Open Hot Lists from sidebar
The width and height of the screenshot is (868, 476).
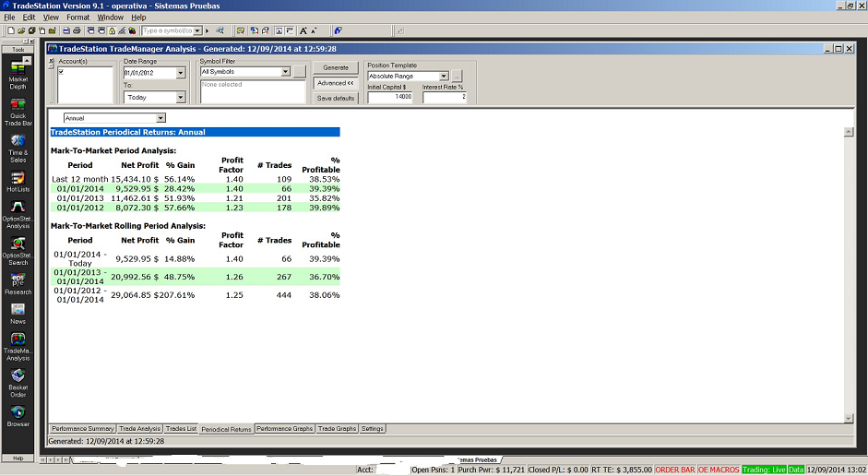[18, 182]
